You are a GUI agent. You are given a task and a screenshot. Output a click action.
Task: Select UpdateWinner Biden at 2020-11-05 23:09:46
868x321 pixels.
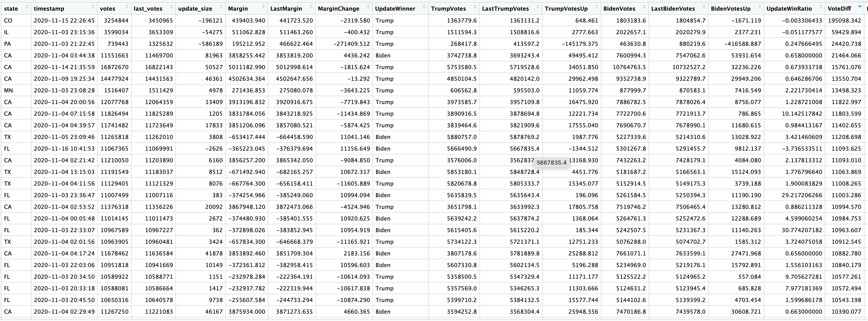pyautogui.click(x=383, y=137)
